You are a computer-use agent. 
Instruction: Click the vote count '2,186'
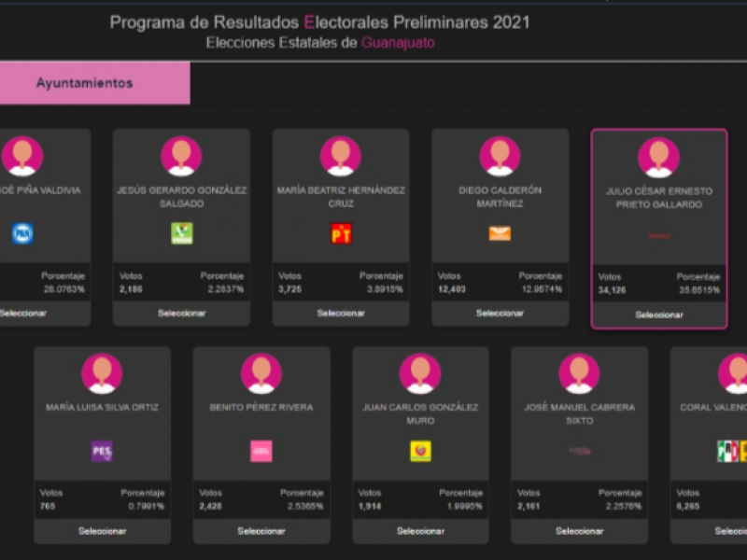tap(131, 289)
